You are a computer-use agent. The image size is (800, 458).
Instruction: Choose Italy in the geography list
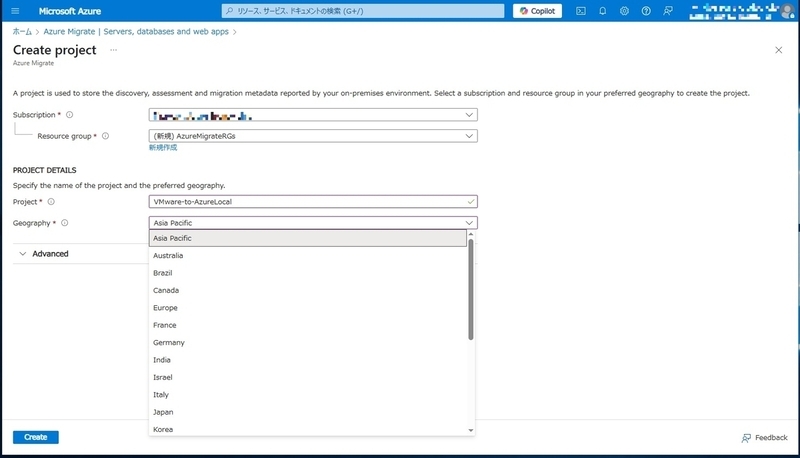pos(308,394)
